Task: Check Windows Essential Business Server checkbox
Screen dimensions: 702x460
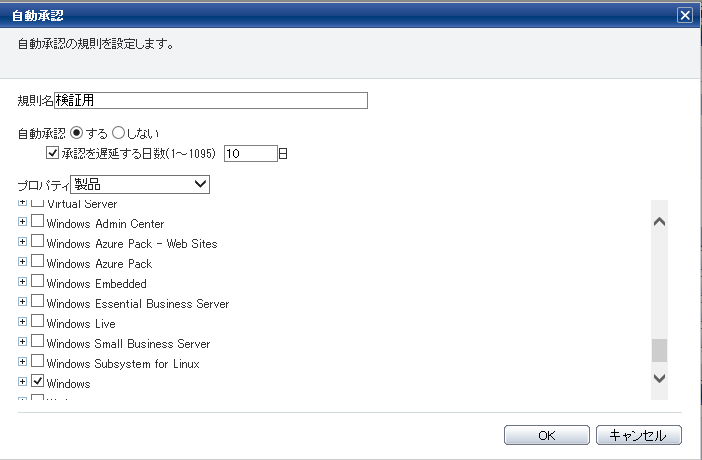Action: [x=38, y=303]
